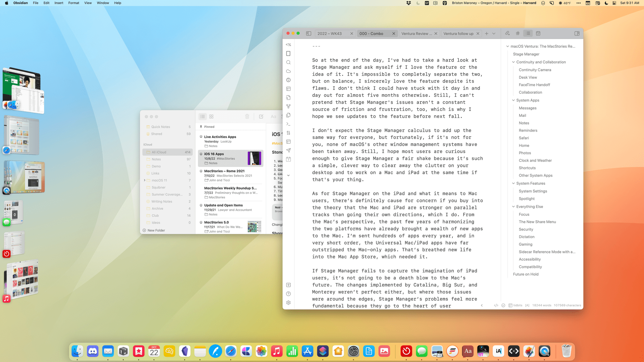Launch Discord from the Dock
The image size is (644, 362).
coord(92,351)
